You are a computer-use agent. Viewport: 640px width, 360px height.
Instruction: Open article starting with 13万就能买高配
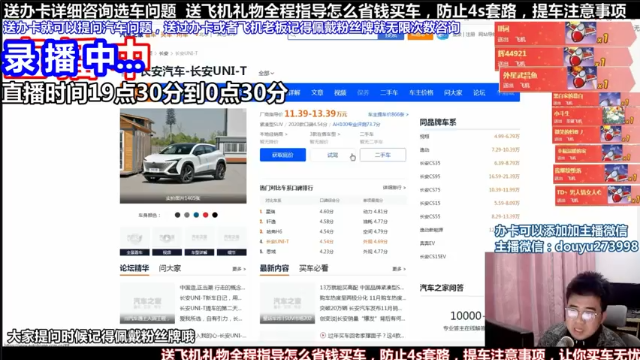362,288
